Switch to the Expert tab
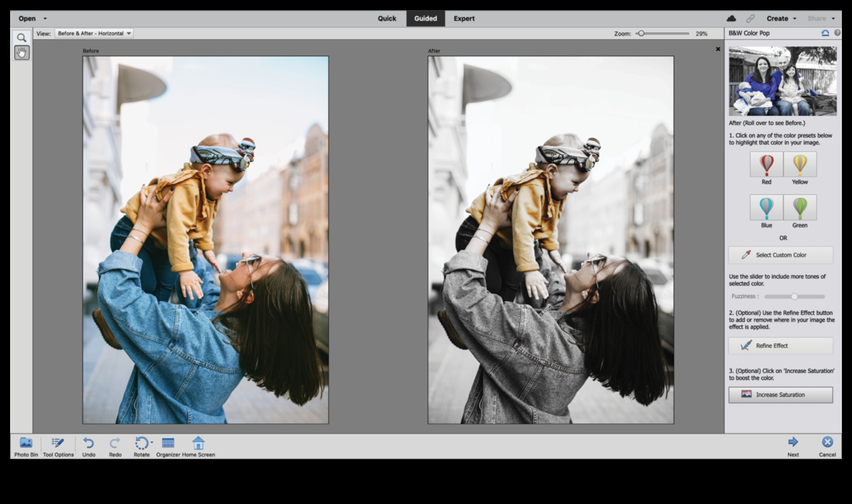Viewport: 852px width, 504px height. [x=464, y=18]
